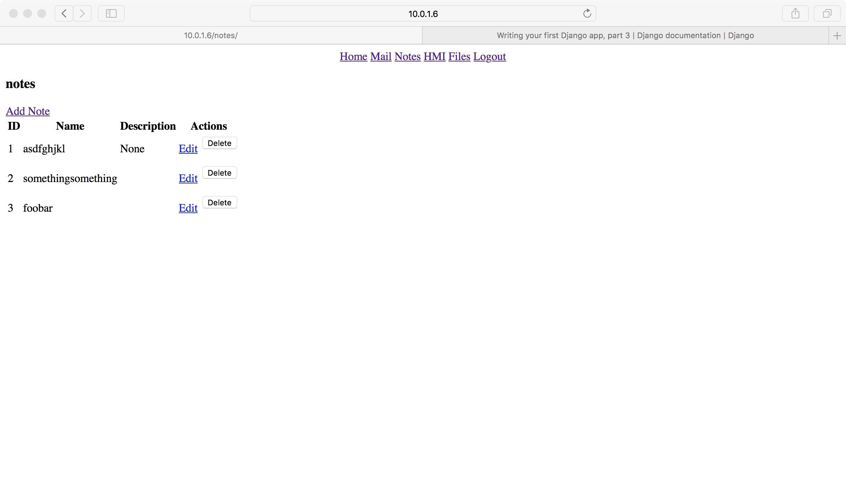Select the text asdfghjkl

click(44, 149)
